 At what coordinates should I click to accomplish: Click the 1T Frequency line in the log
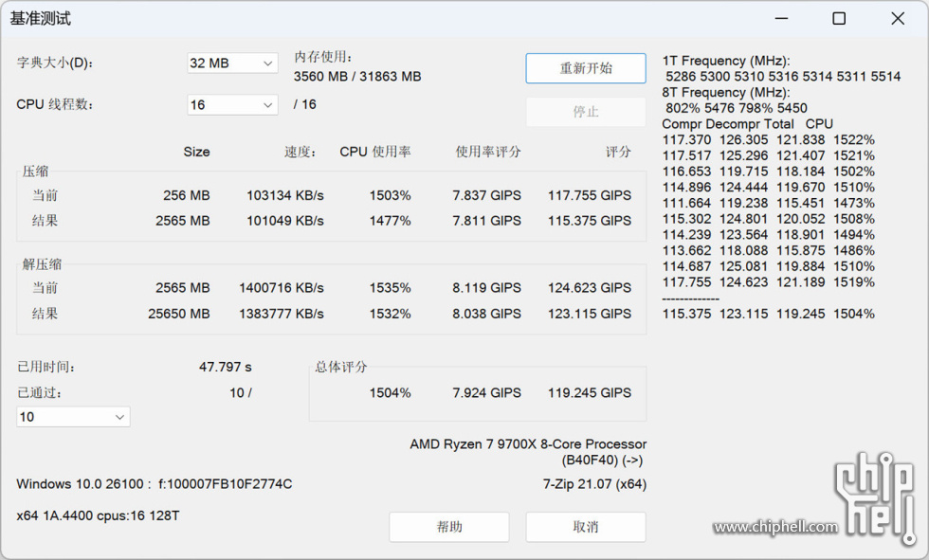point(725,61)
